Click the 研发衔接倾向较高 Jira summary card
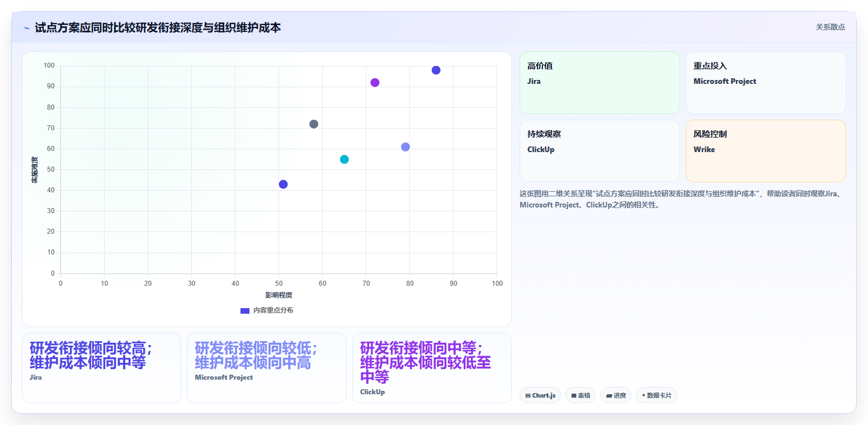 [x=101, y=368]
